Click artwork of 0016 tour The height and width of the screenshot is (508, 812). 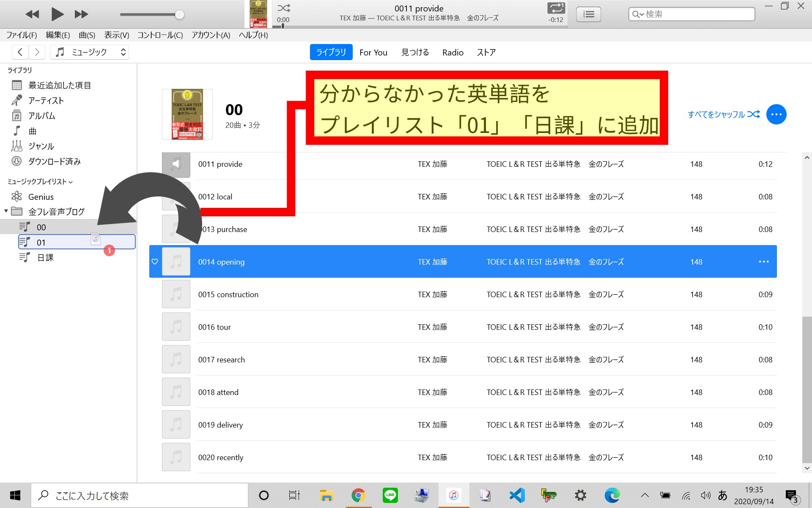pyautogui.click(x=176, y=327)
